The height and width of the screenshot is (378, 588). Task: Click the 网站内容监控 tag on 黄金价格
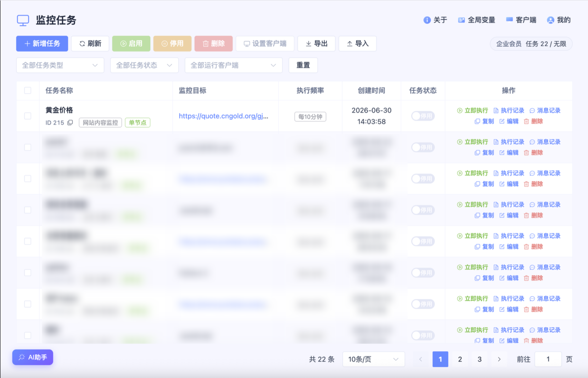(x=100, y=122)
